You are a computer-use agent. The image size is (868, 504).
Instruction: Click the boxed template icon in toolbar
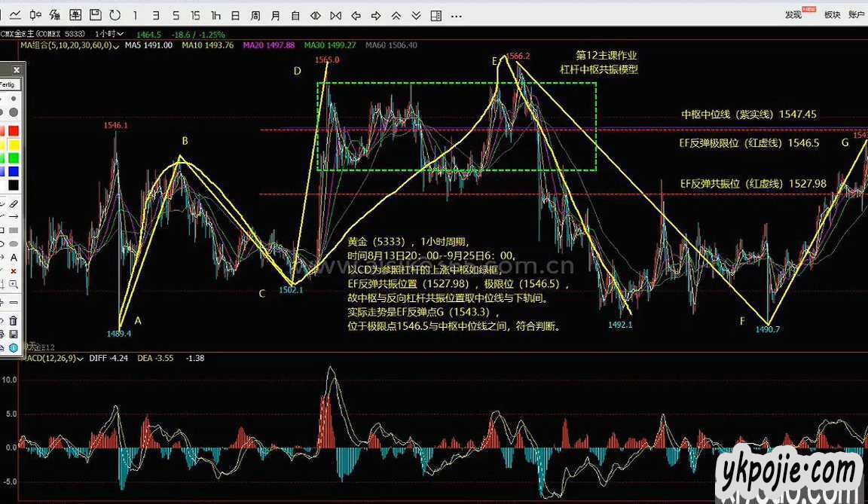point(75,15)
